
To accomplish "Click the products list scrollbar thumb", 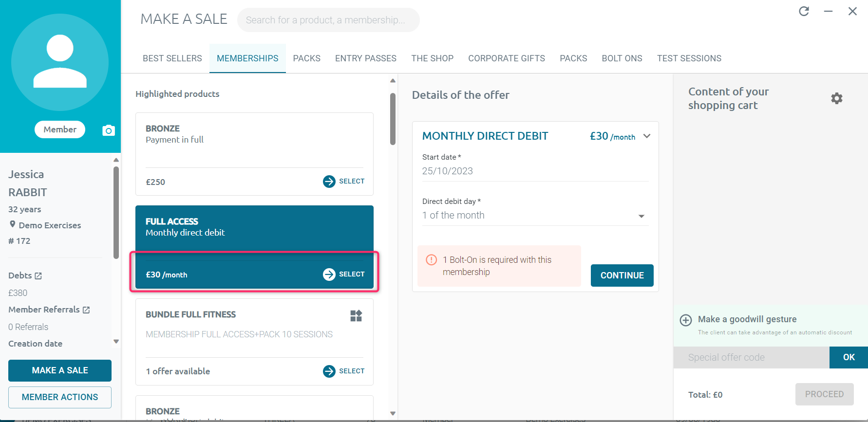I will pos(393,119).
